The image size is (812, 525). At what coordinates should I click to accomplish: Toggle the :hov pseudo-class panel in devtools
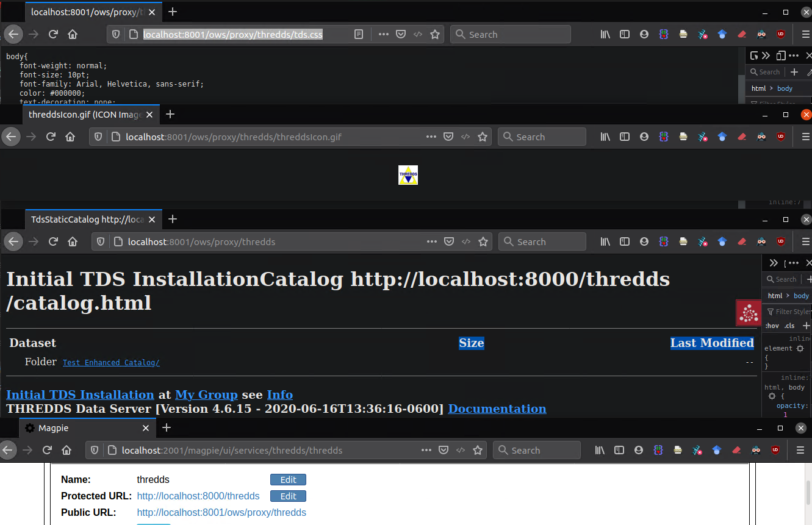pyautogui.click(x=772, y=326)
